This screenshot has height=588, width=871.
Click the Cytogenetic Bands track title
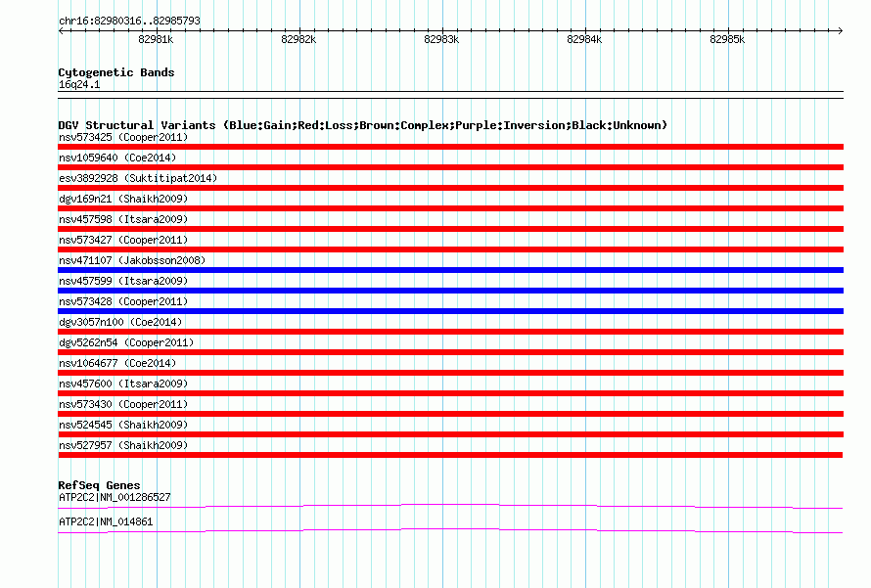[x=116, y=72]
